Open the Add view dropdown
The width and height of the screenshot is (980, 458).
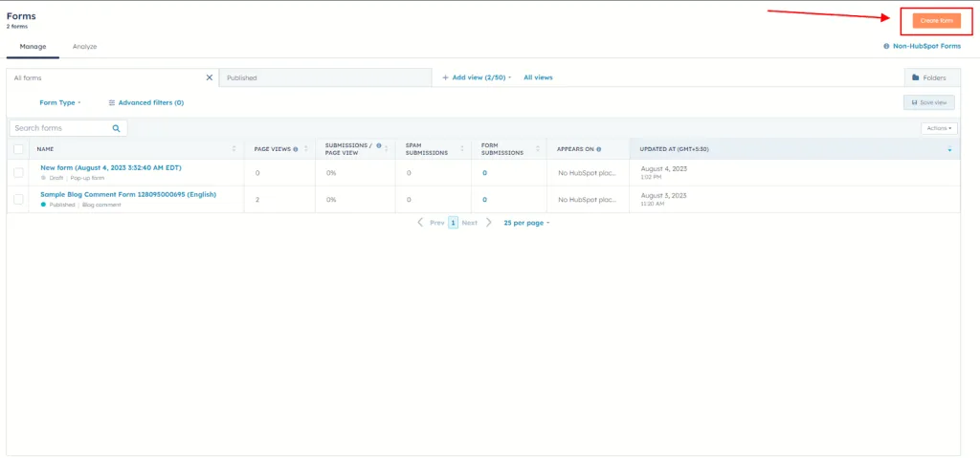[x=477, y=77]
